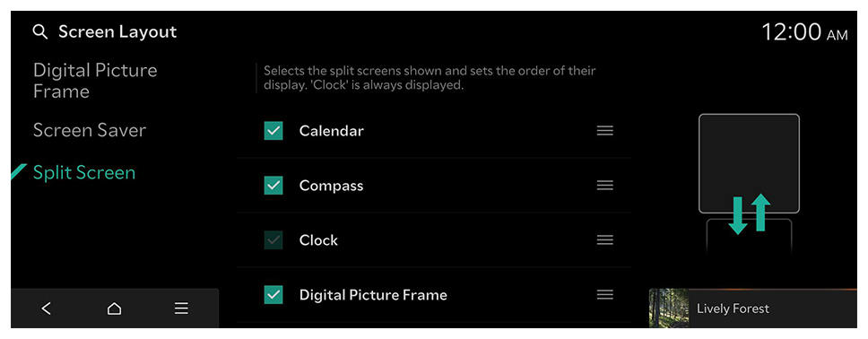Click the 12:00 AM clock display

pyautogui.click(x=804, y=32)
